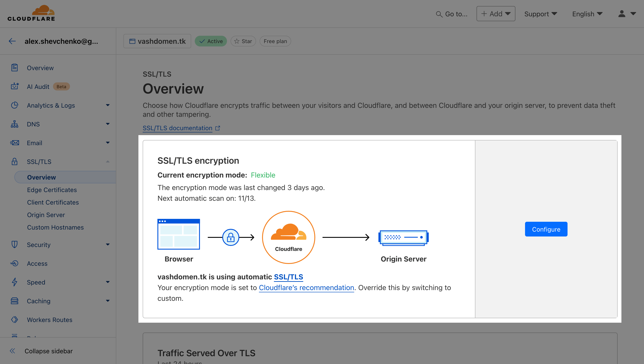Click the SSL/TLS link in automatic message

click(288, 277)
